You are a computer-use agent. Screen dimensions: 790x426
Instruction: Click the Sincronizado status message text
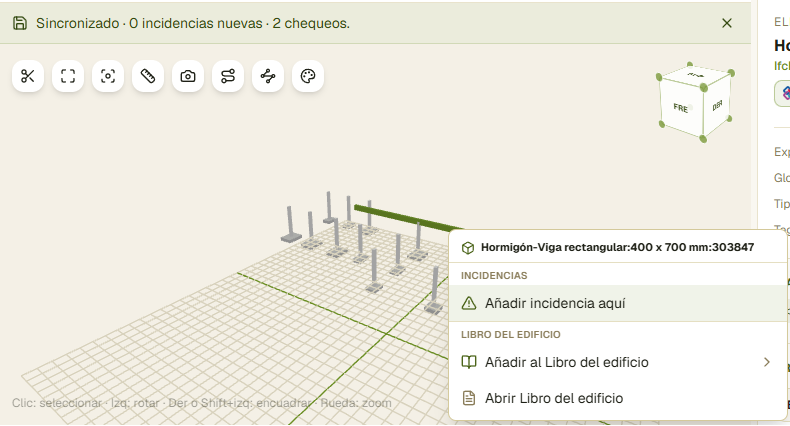tap(193, 23)
